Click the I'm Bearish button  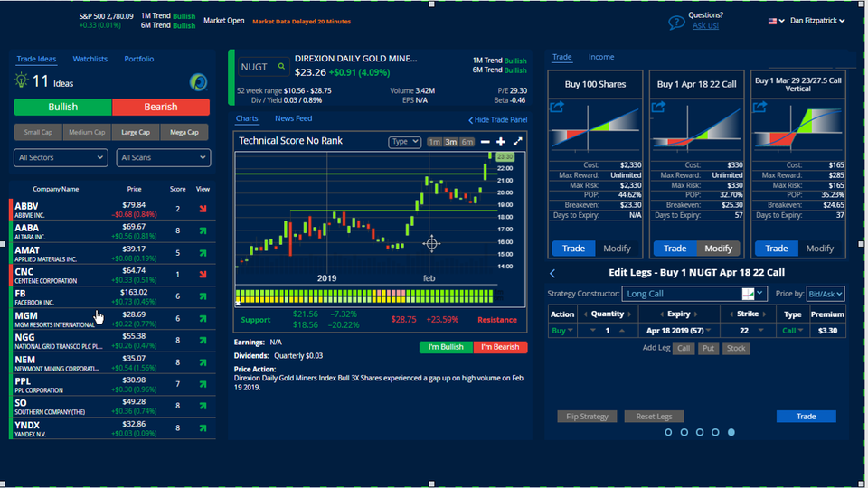500,347
